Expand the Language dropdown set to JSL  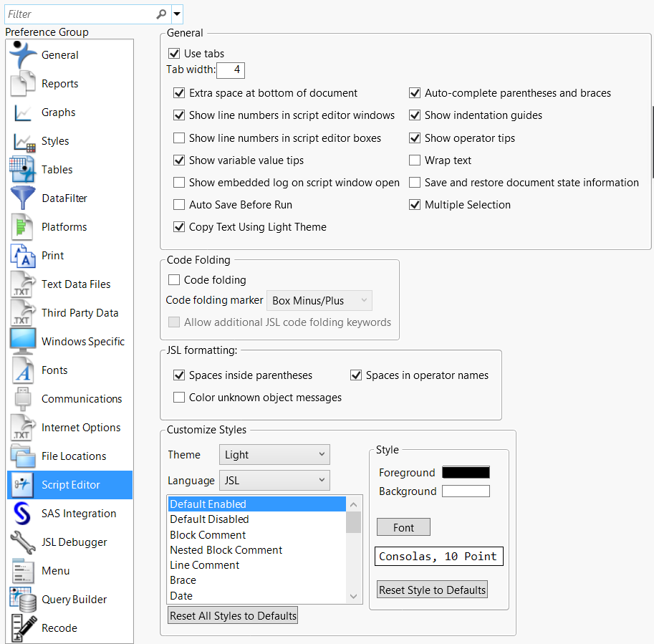(273, 481)
